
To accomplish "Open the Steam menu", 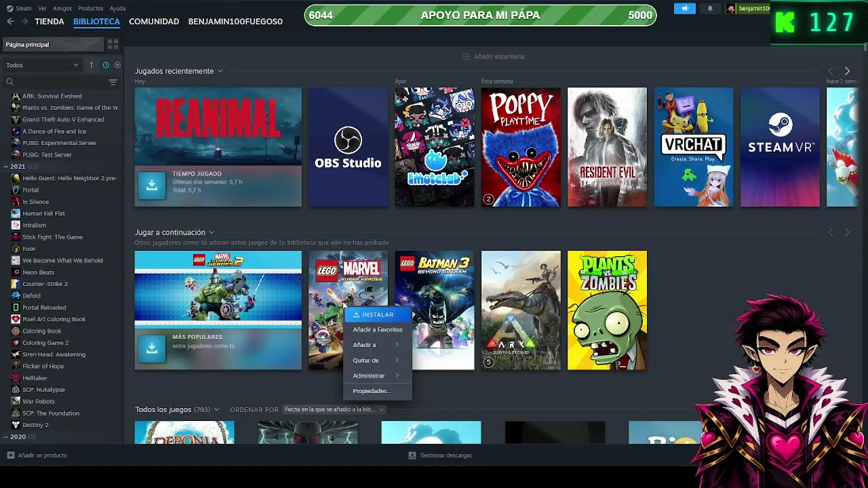I will pos(23,9).
